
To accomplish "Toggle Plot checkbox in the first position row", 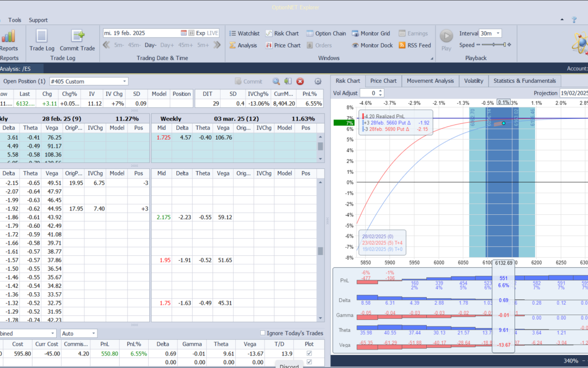I will point(310,353).
